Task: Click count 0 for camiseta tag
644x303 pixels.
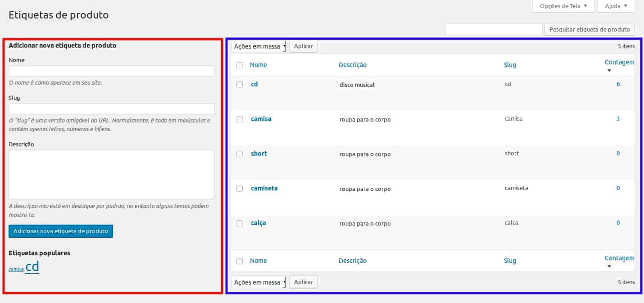Action: click(x=618, y=188)
